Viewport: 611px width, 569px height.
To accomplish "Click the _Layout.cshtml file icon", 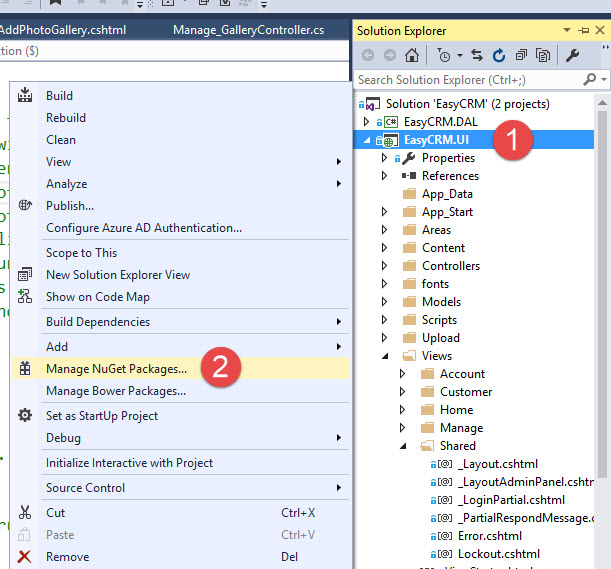I will click(x=445, y=464).
